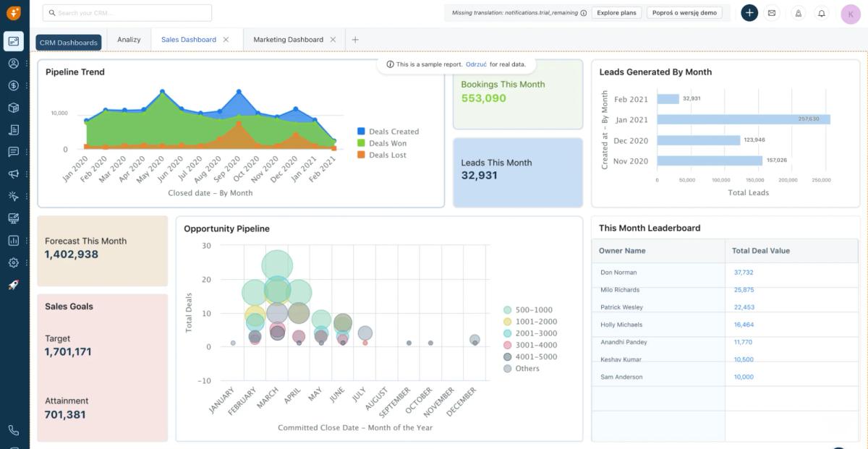The image size is (868, 449).
Task: Add a new dashboard tab
Action: click(x=355, y=40)
